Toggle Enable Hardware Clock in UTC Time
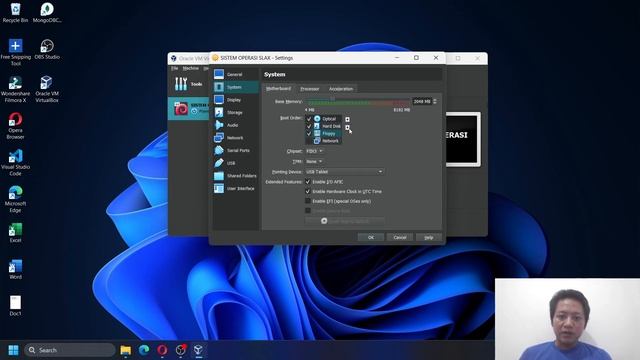 (x=308, y=191)
